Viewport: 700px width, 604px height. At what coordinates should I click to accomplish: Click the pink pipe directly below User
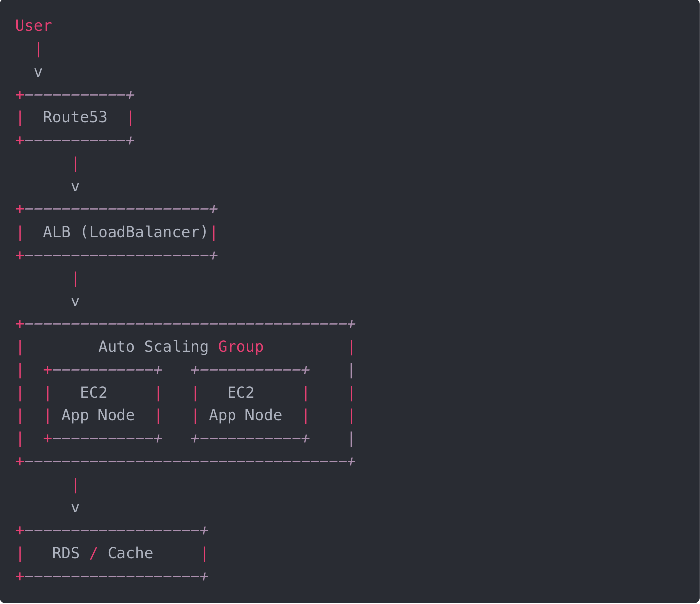[x=38, y=50]
